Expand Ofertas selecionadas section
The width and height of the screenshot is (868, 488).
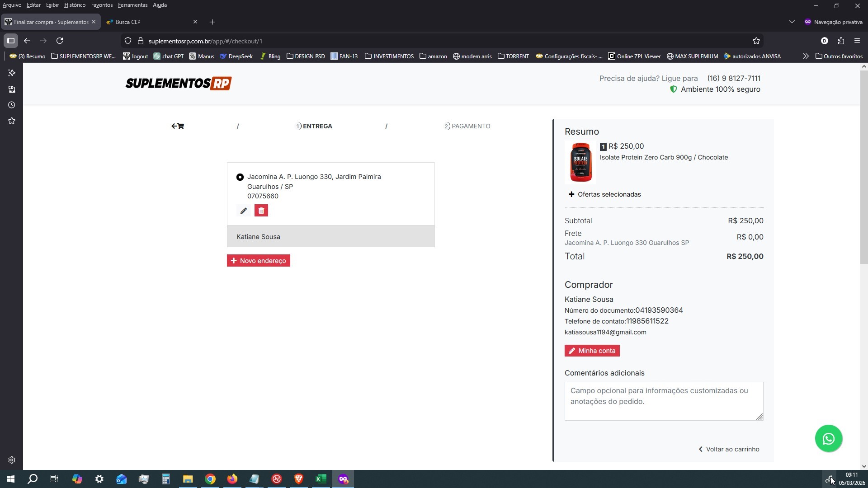pos(604,194)
